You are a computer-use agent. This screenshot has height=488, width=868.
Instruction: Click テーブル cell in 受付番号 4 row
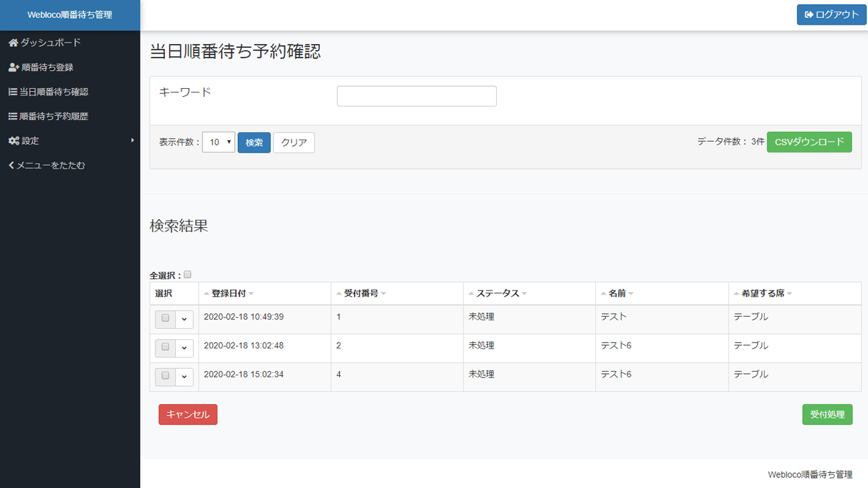coord(751,374)
